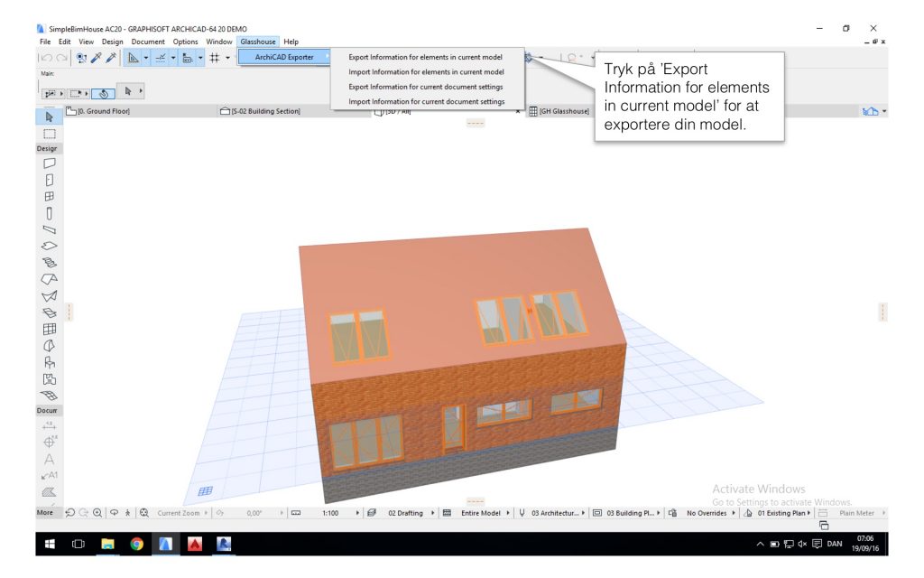Viewport: 924px width, 578px height.
Task: Toggle grid snap hash icon
Action: [x=215, y=58]
